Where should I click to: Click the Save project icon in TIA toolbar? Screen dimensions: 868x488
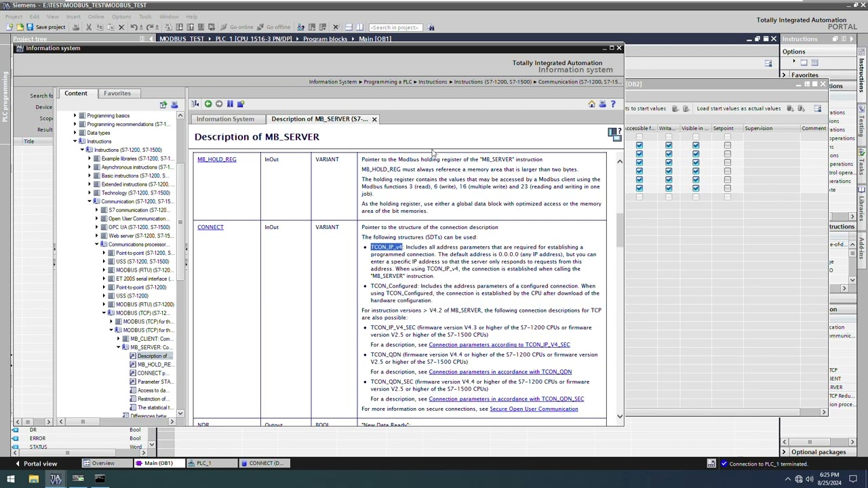(x=30, y=27)
